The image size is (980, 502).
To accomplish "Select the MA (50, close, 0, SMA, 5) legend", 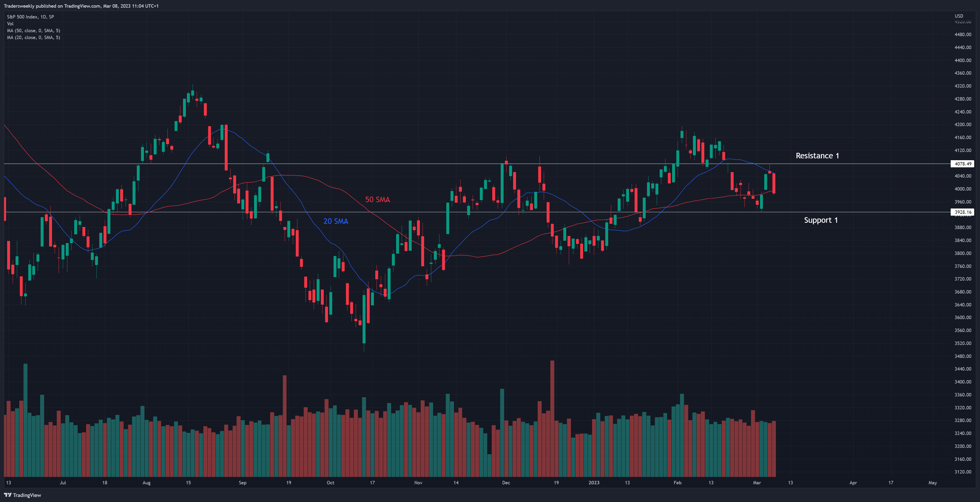I will [x=34, y=30].
